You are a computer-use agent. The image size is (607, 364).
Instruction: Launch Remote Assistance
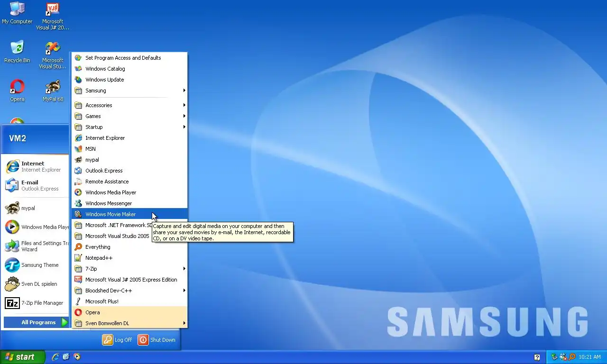click(x=129, y=182)
